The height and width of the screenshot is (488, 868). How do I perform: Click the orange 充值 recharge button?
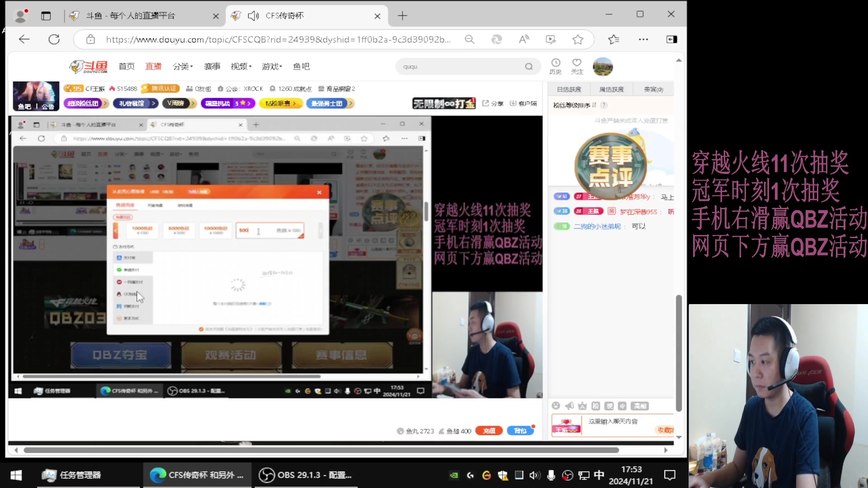[x=489, y=431]
